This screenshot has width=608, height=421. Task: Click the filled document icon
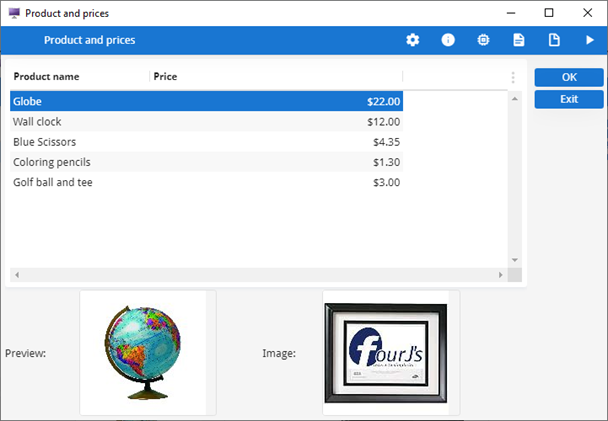pyautogui.click(x=519, y=40)
